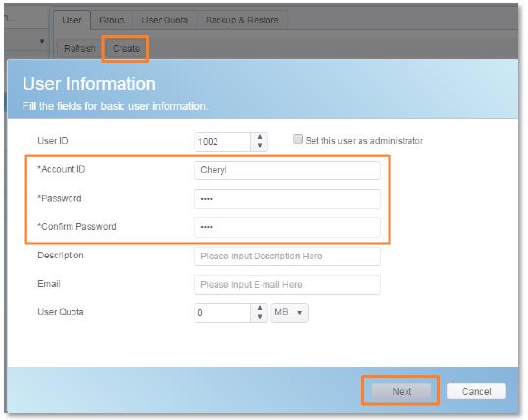Select the Backup & Restore tab
The width and height of the screenshot is (528, 420).
(x=242, y=21)
